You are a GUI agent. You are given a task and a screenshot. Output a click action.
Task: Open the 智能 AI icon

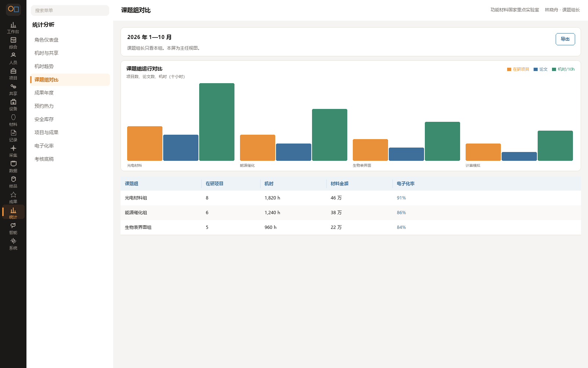[13, 229]
